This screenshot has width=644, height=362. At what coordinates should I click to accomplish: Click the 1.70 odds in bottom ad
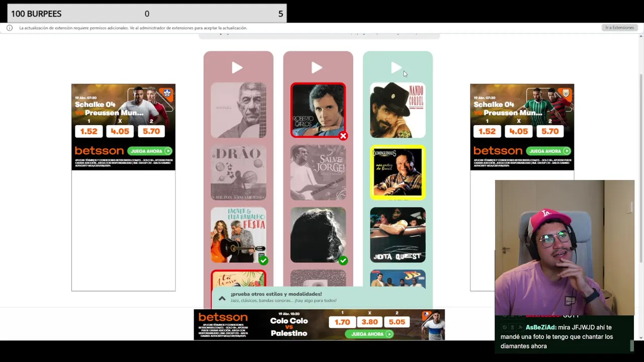pos(342,322)
